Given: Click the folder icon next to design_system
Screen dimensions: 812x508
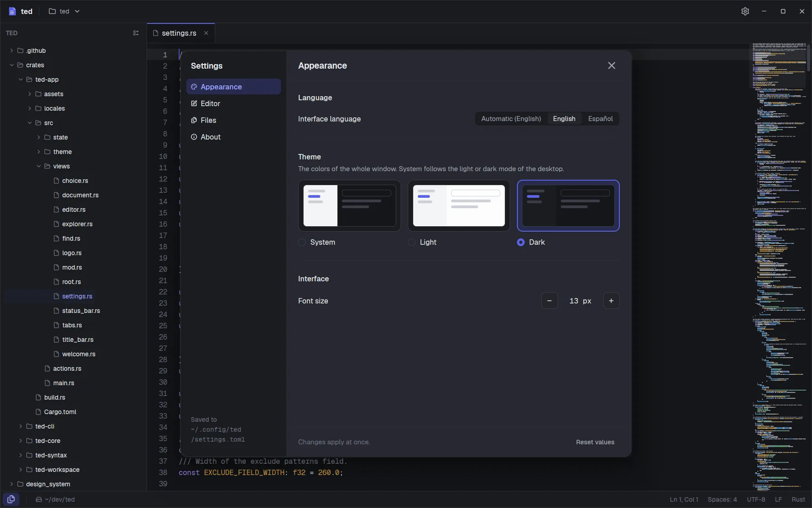Looking at the screenshot, I should click(x=20, y=484).
